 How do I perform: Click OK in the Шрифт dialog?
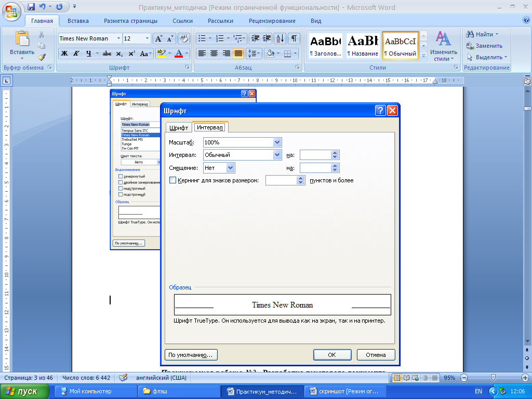pos(332,355)
